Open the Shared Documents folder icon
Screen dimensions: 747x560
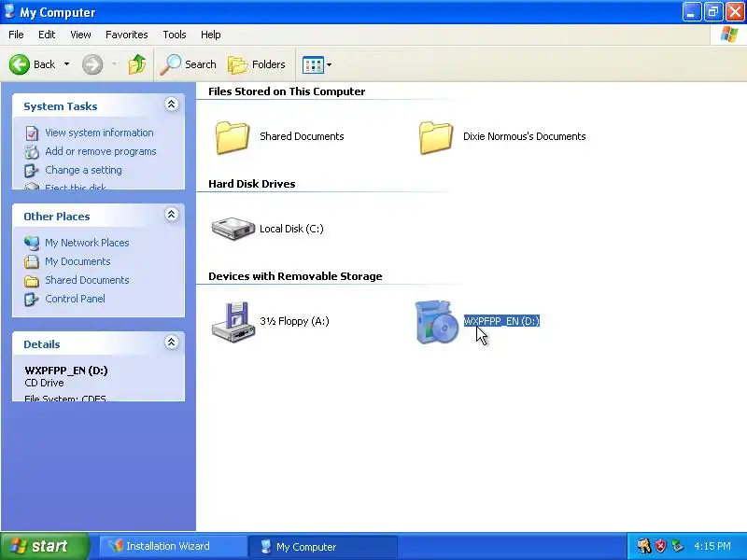tap(232, 137)
